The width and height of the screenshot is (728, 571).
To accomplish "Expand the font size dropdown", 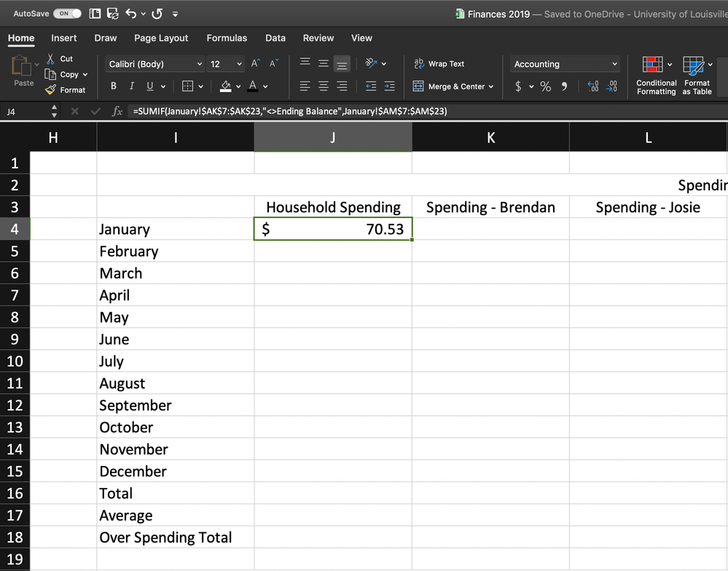I will click(x=238, y=63).
